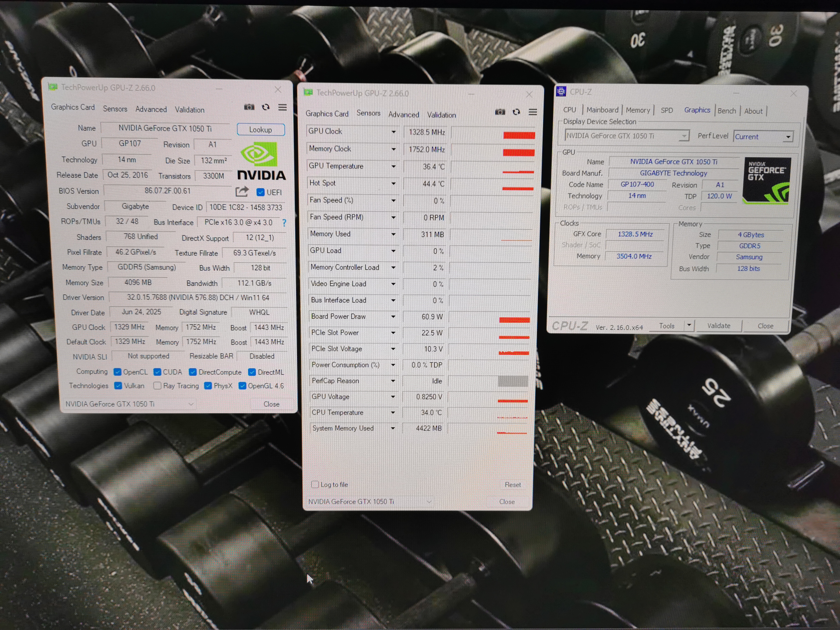Screen dimensions: 840x630
Task: Switch to Graphics Card tab in Sensors window
Action: coord(327,114)
